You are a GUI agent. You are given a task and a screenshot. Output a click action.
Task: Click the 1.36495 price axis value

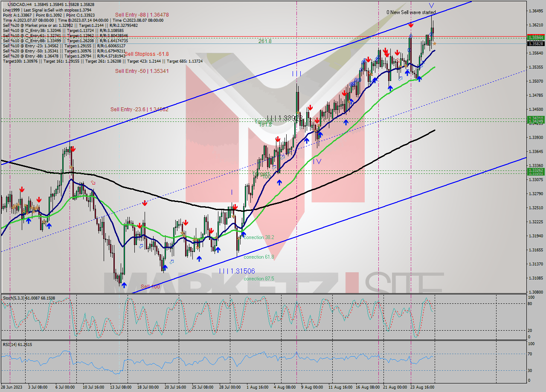point(536,11)
